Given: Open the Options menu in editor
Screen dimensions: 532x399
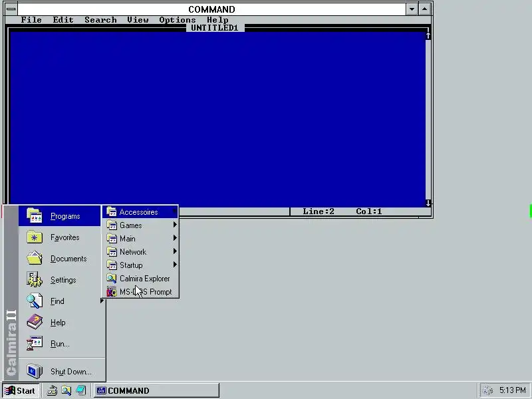Looking at the screenshot, I should pos(178,20).
